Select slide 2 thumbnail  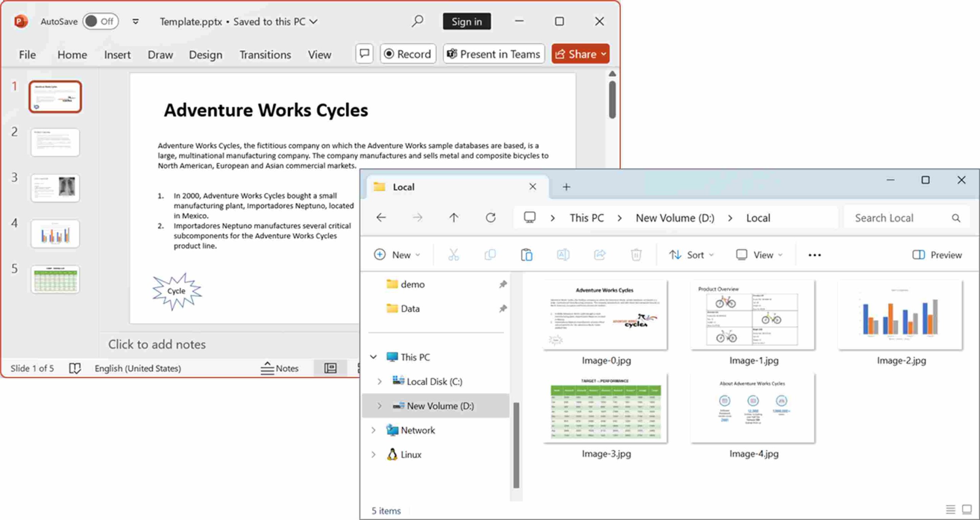coord(55,142)
